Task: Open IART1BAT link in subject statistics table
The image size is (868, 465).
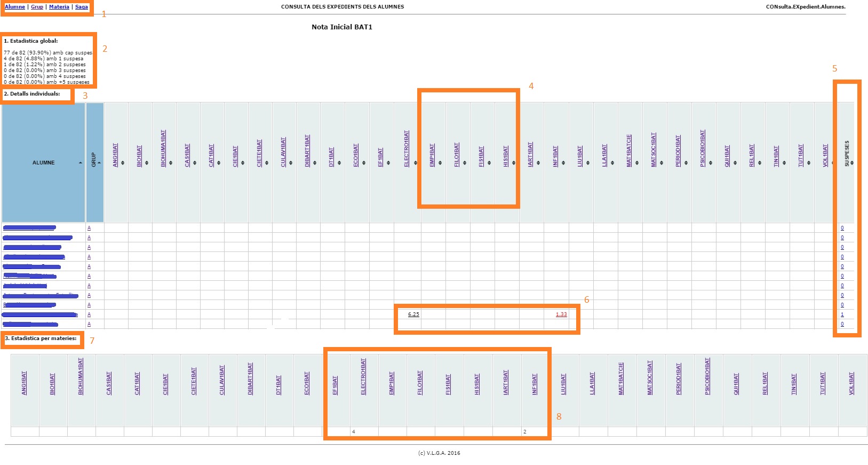Action: (x=506, y=382)
